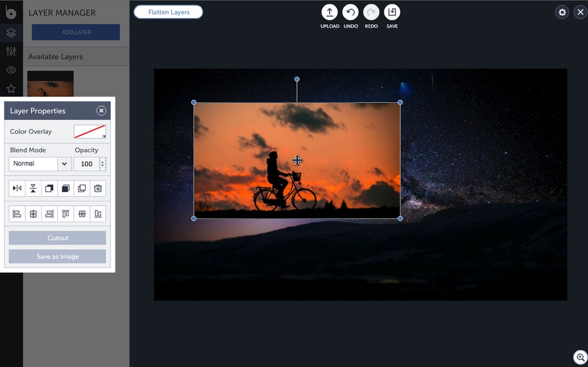
Task: Click the move cursor on the cyclist image
Action: pyautogui.click(x=297, y=161)
